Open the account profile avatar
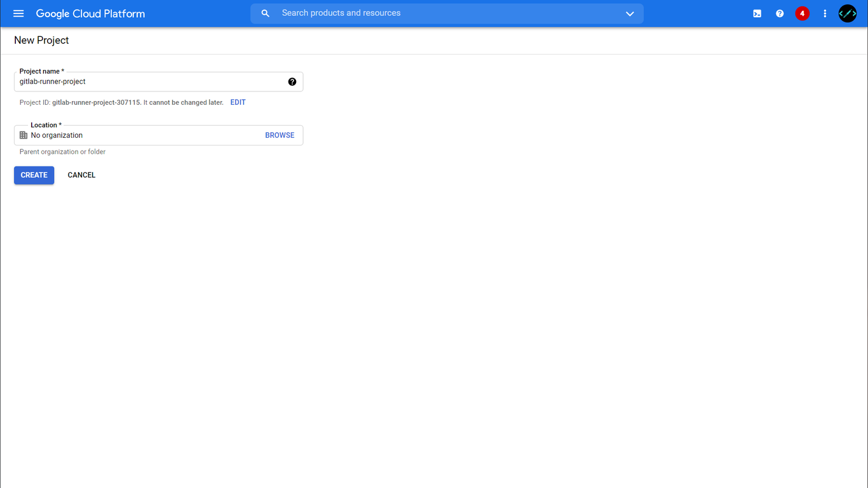The image size is (868, 488). (848, 13)
